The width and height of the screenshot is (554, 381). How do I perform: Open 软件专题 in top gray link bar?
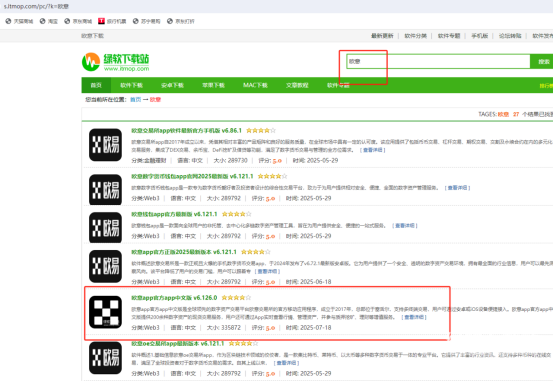click(x=449, y=36)
